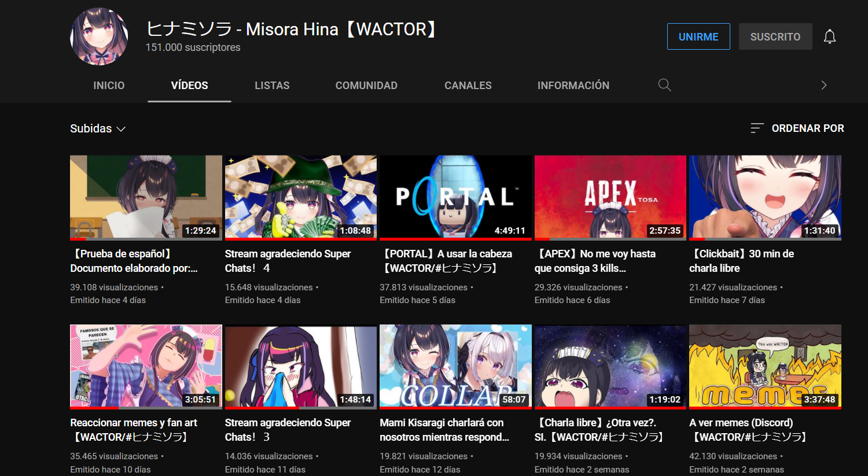Open the Prueba de español video thumbnail
The height and width of the screenshot is (476, 868).
(x=146, y=197)
